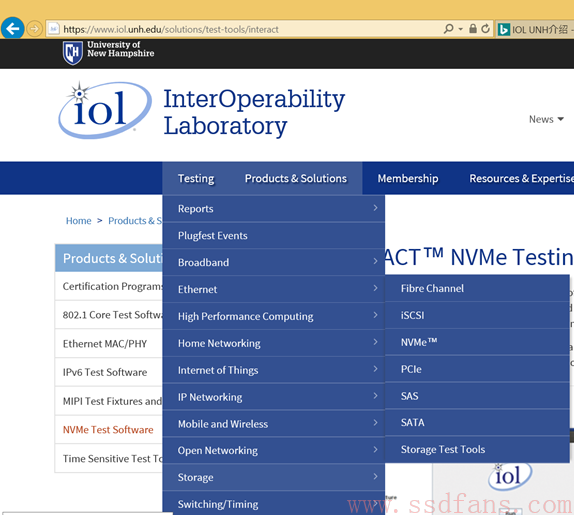Open the Products & Solutions menu

pos(295,178)
